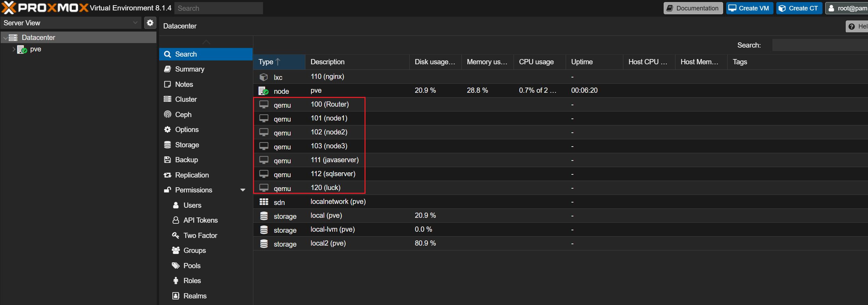The height and width of the screenshot is (305, 868).
Task: Click the Create CT button
Action: [x=799, y=8]
